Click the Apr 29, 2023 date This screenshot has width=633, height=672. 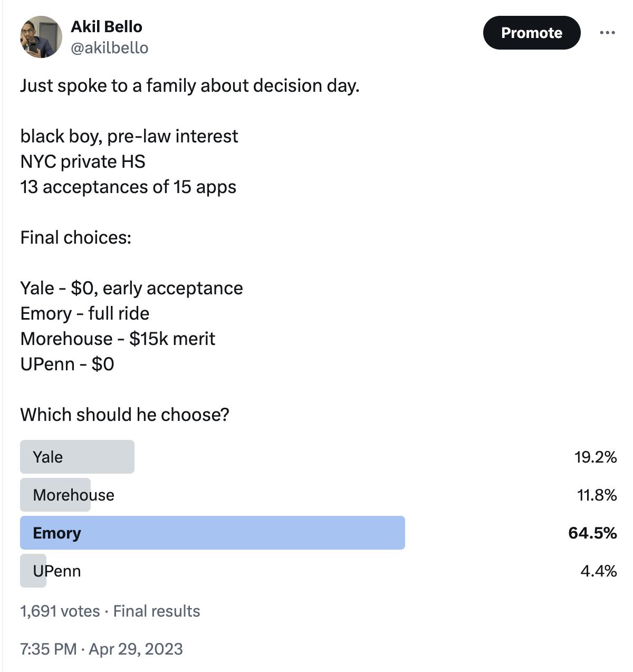136,649
